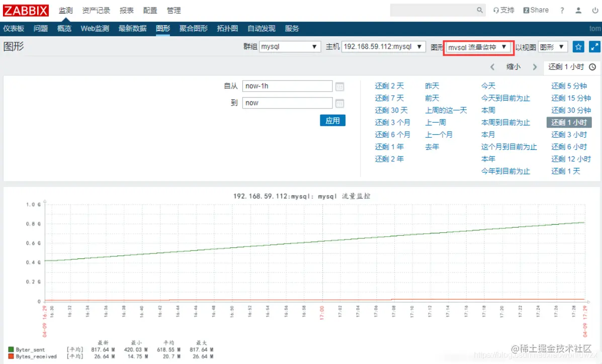Viewport: 602px width, 364px height.
Task: Go to previous time period arrow
Action: pyautogui.click(x=492, y=67)
